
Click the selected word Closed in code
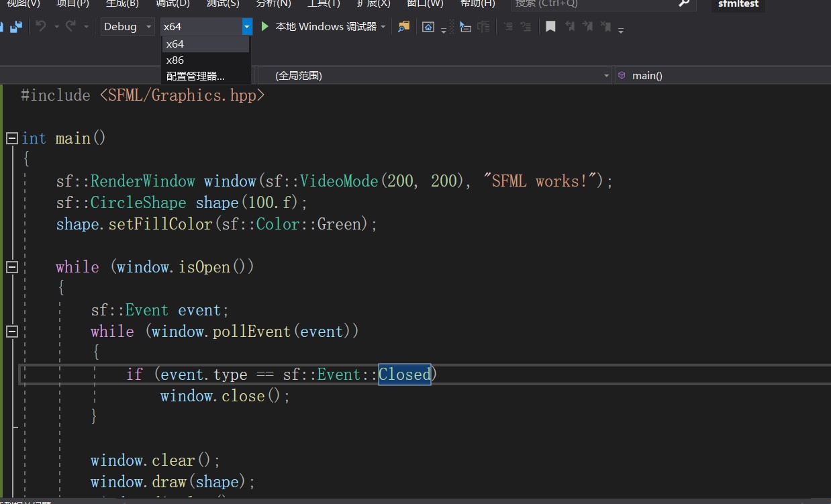coord(405,374)
